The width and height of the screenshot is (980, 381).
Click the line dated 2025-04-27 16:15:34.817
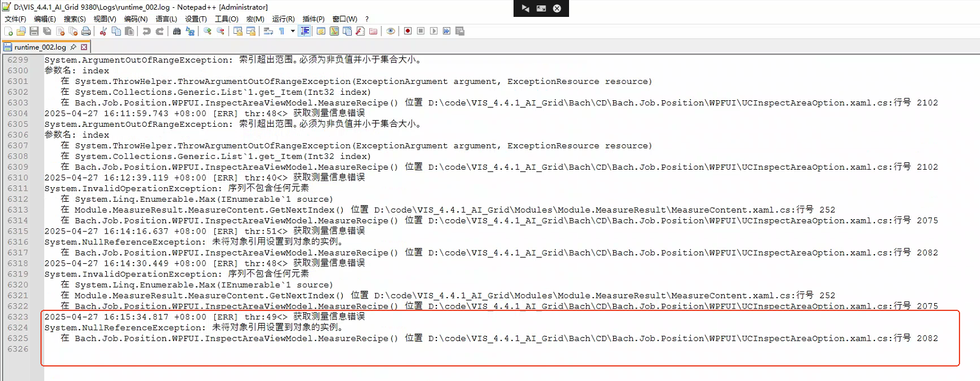point(205,317)
